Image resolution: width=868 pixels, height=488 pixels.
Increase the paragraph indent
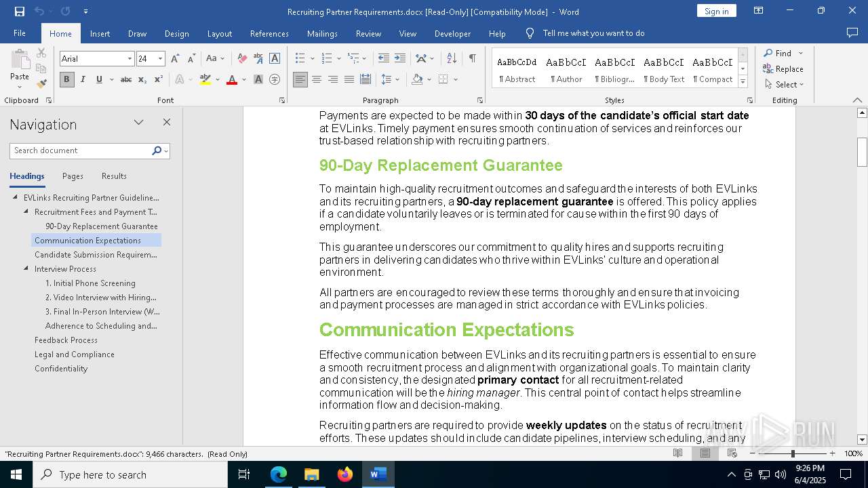point(400,59)
